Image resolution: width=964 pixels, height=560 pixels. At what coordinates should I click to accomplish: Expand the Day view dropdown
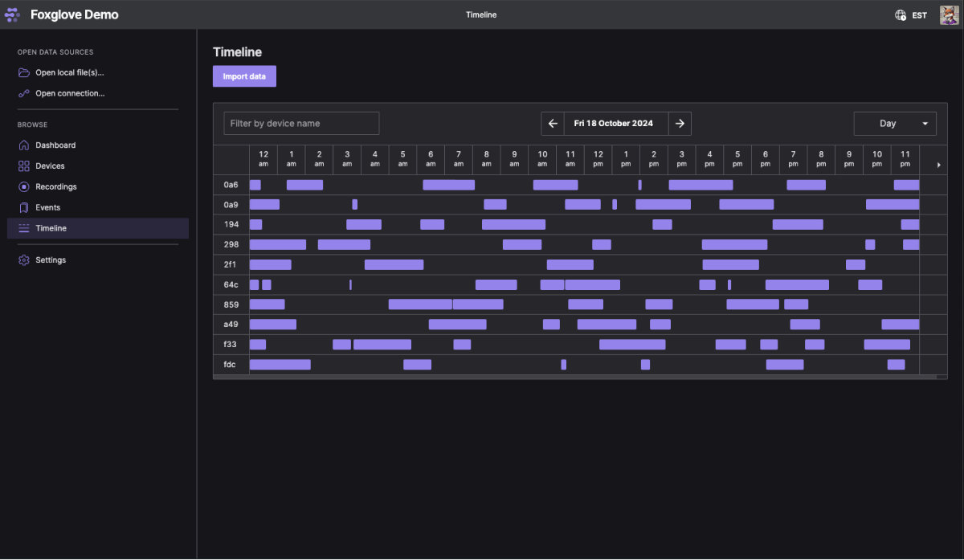[895, 124]
